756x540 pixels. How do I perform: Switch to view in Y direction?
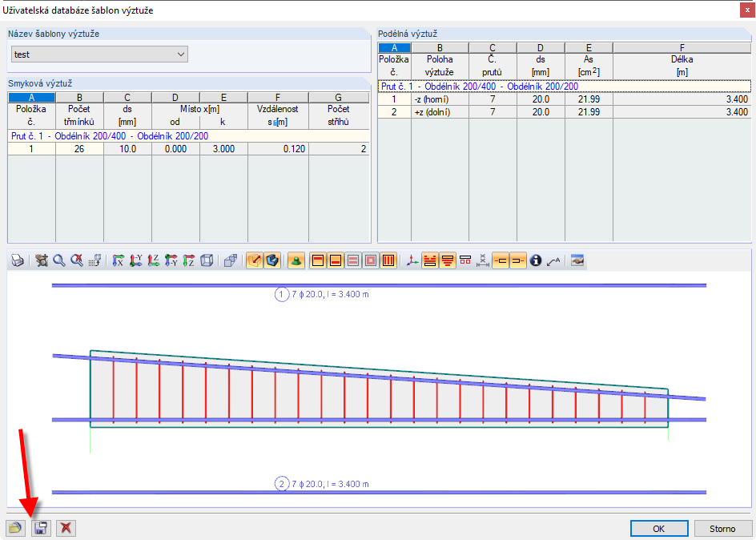136,261
